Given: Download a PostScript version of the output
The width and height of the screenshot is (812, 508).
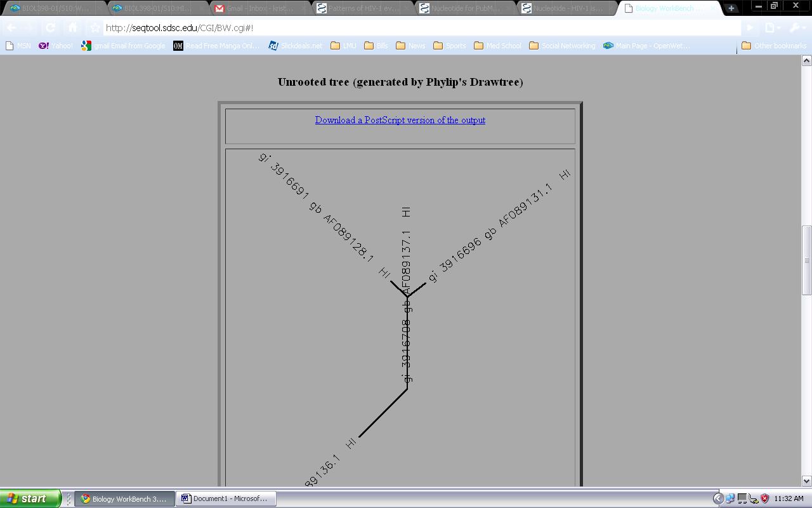Looking at the screenshot, I should [x=400, y=120].
